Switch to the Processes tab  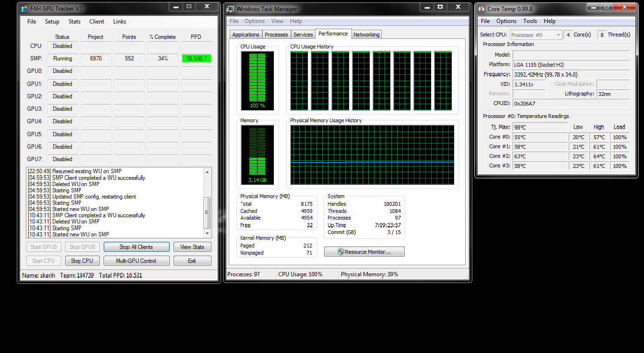coord(276,35)
